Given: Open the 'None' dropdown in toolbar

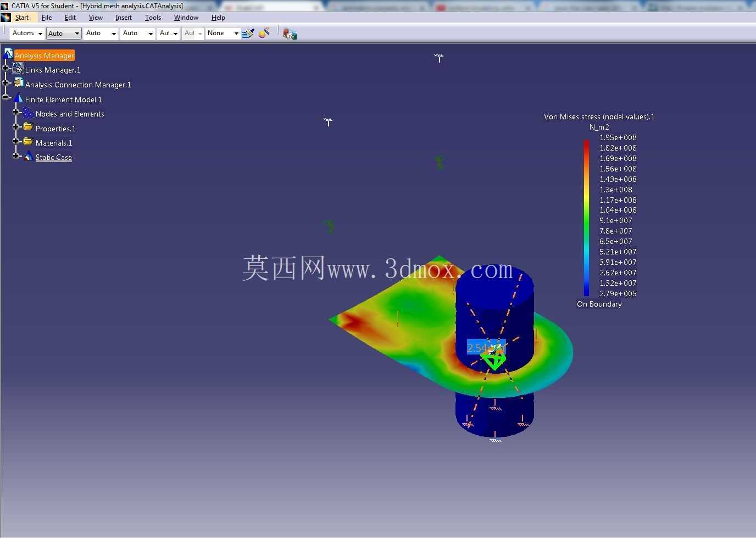Looking at the screenshot, I should tap(223, 34).
